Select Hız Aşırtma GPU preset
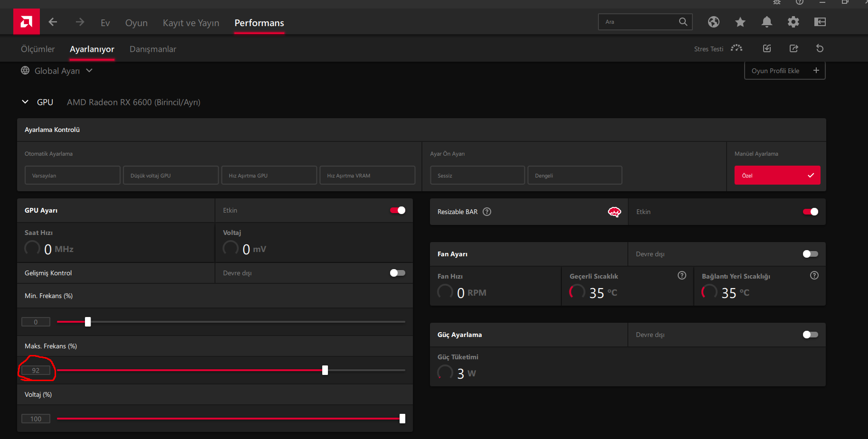 click(269, 175)
